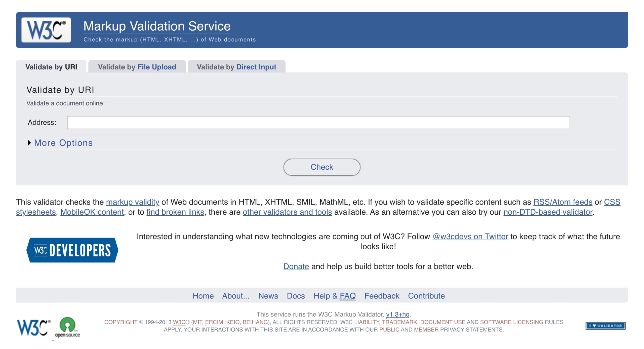644x349 pixels.
Task: Open the non-DTD-based validator link
Action: tap(548, 212)
